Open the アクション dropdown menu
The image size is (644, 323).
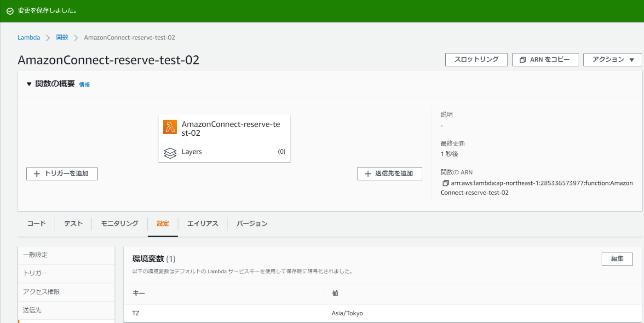613,60
